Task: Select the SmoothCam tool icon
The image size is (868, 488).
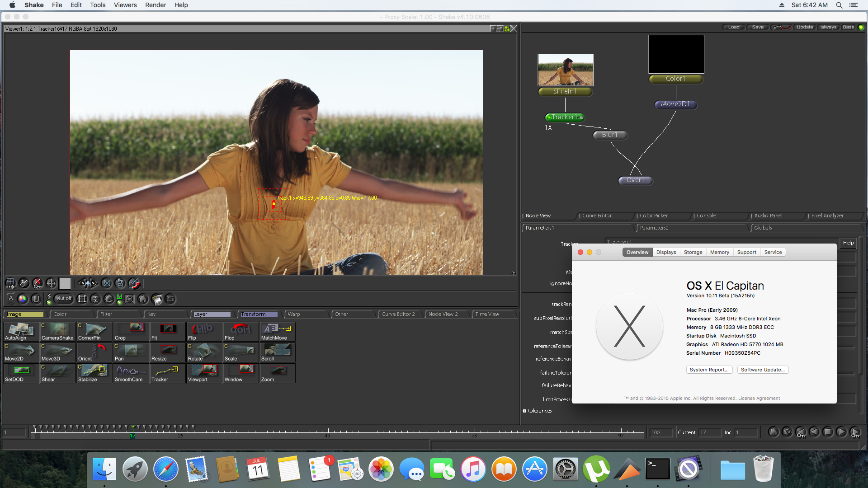Action: click(130, 373)
